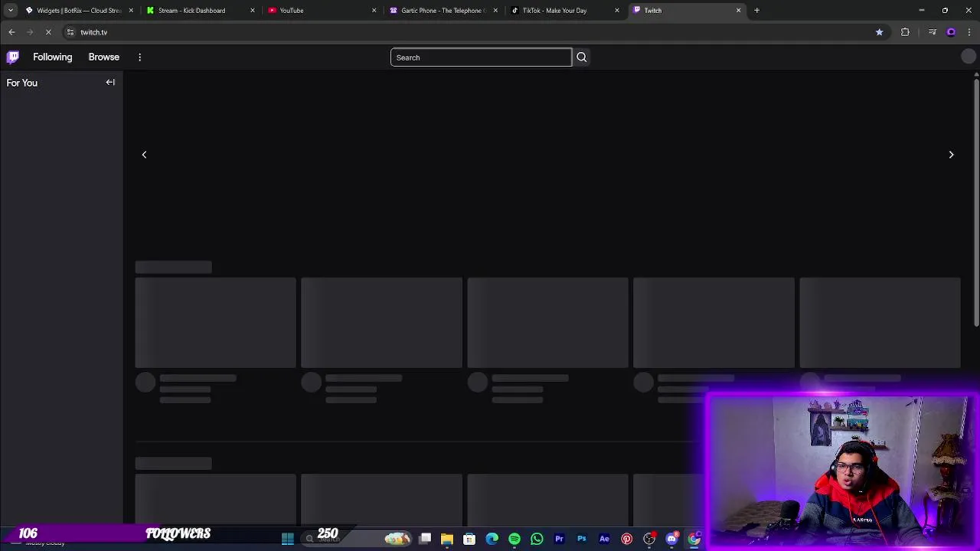Show the next carousel item
Viewport: 980px width, 551px height.
951,155
